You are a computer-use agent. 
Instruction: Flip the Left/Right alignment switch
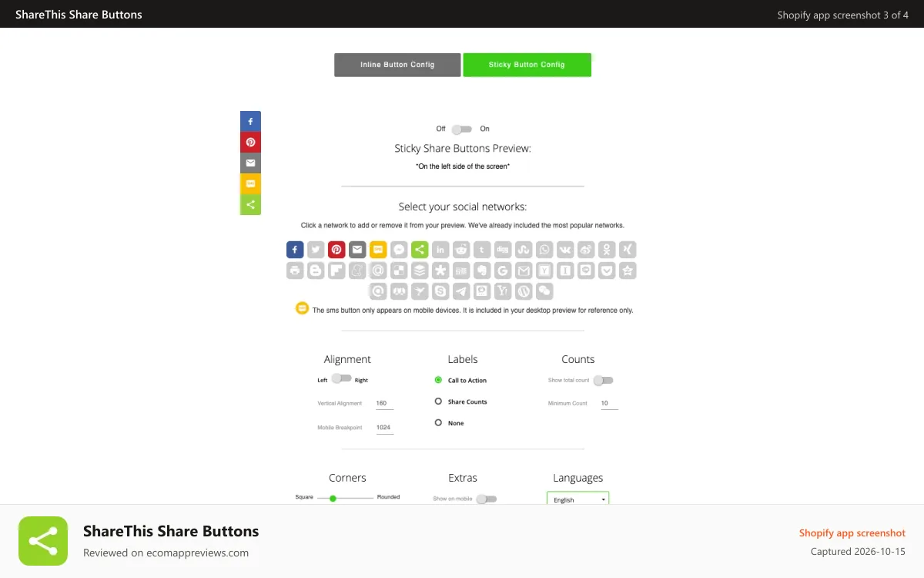pyautogui.click(x=342, y=379)
